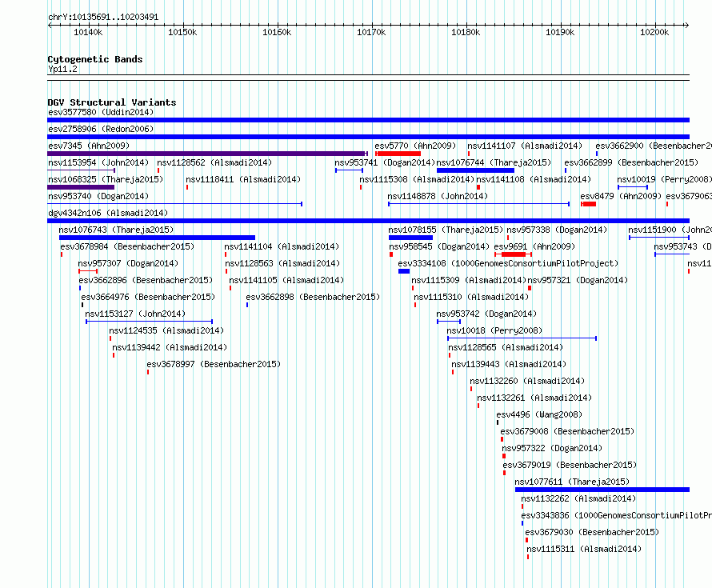Click nsv1115311 (Alsmadi2014) label
The image size is (712, 588).
pyautogui.click(x=584, y=549)
